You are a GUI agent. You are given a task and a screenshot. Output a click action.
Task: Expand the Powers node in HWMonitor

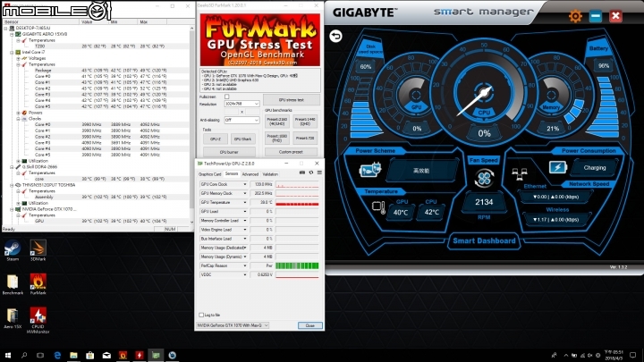point(18,113)
